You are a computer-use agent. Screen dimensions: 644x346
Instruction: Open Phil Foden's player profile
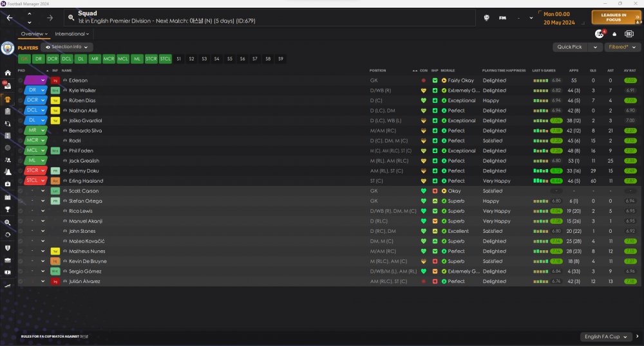[x=81, y=151]
